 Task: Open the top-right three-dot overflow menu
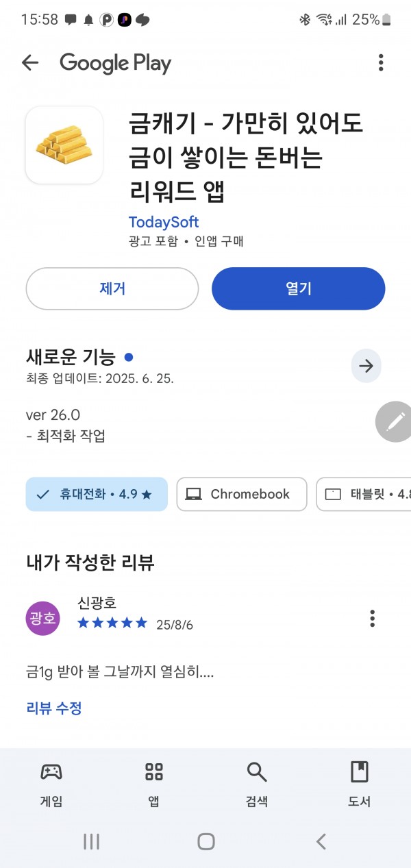381,63
